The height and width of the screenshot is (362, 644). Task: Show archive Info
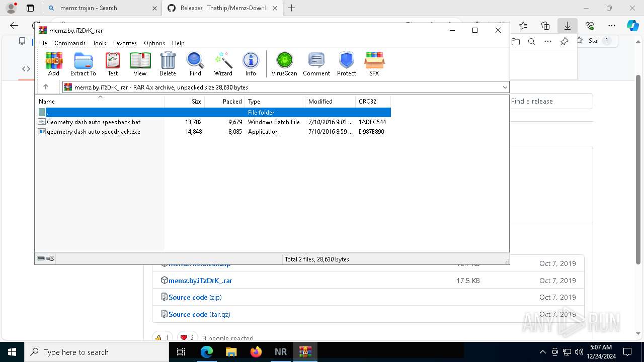[x=251, y=64]
